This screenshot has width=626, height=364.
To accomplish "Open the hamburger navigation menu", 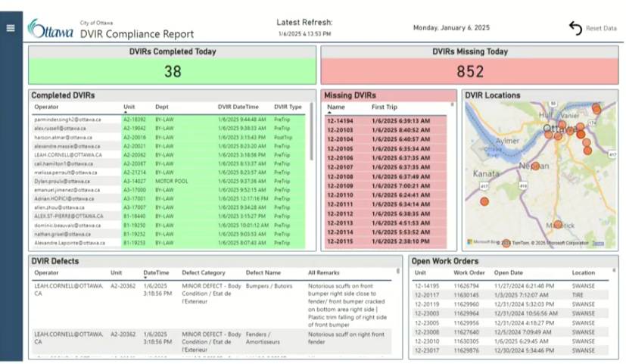I will click(11, 28).
